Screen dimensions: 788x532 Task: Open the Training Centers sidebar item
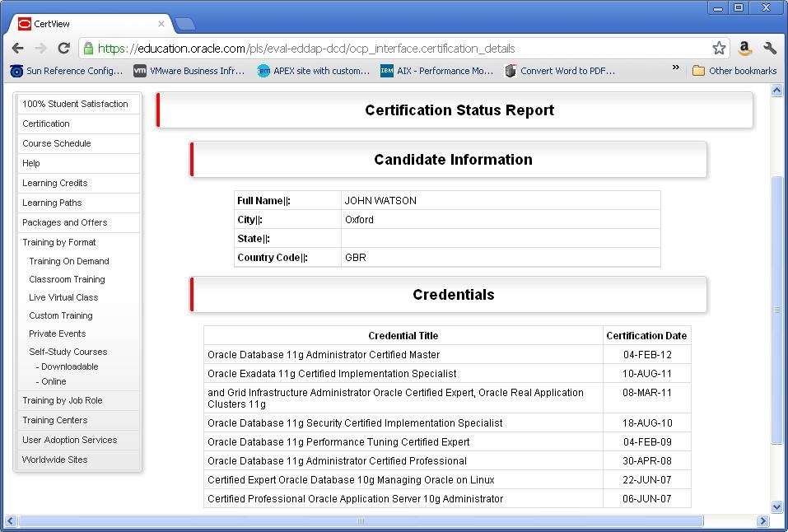point(78,420)
